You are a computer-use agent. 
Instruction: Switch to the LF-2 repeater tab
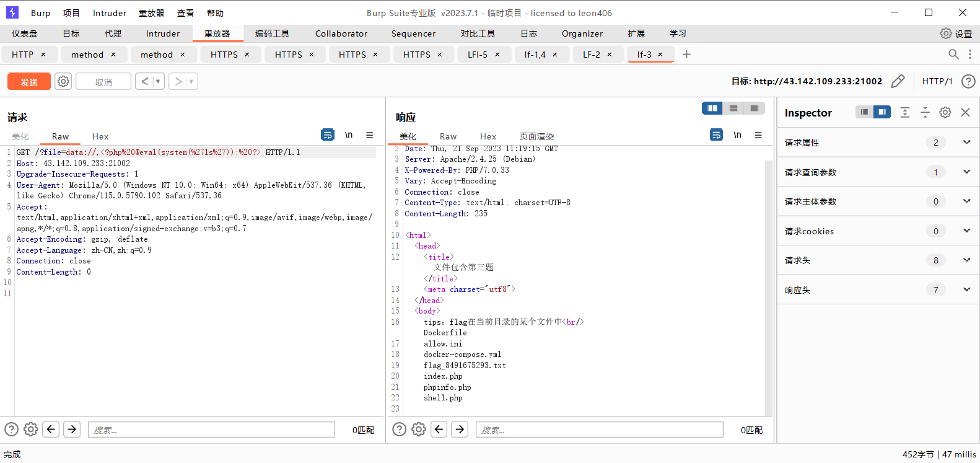[x=592, y=55]
